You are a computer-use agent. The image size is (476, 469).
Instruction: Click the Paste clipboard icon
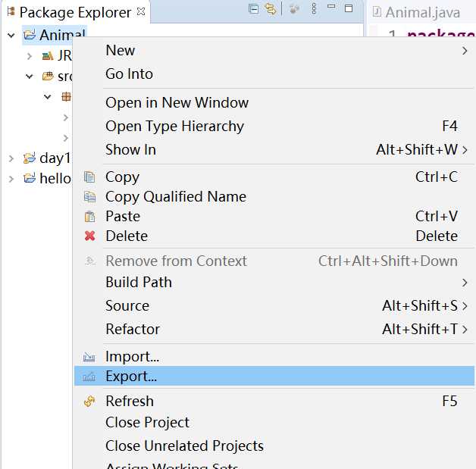pos(89,216)
